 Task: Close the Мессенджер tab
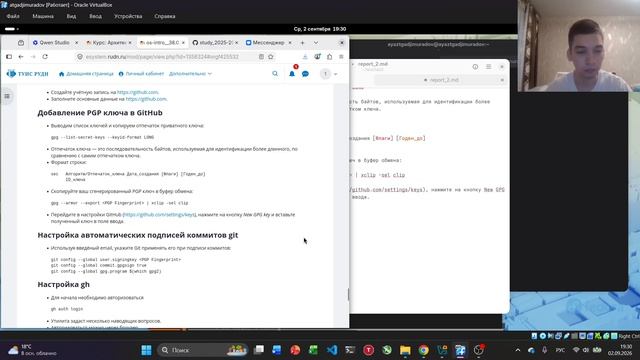pyautogui.click(x=290, y=42)
